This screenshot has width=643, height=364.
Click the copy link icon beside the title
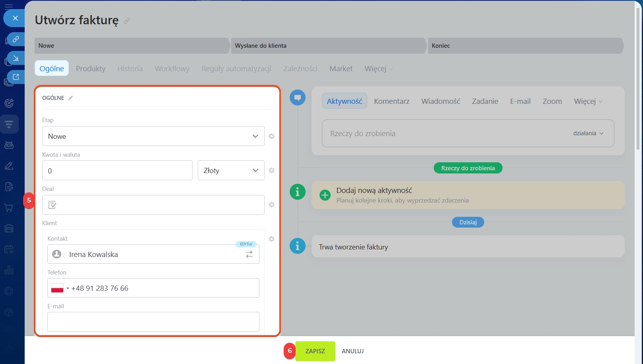127,21
